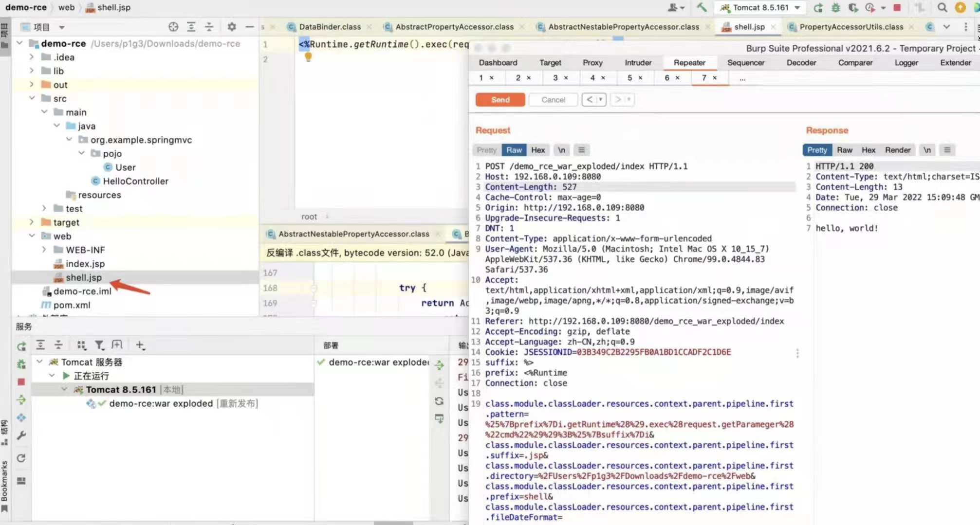
Task: Hide Project panel with the minus icon
Action: point(250,27)
